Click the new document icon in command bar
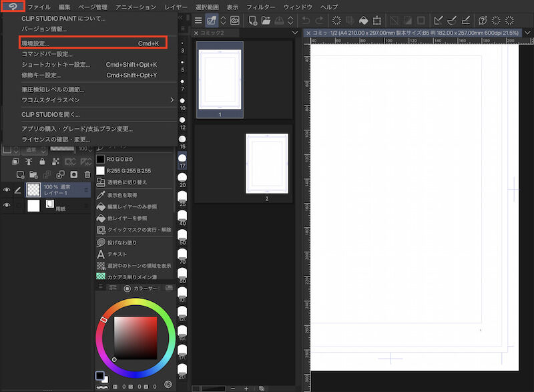Screen dimensions: 534x392 (x=253, y=21)
